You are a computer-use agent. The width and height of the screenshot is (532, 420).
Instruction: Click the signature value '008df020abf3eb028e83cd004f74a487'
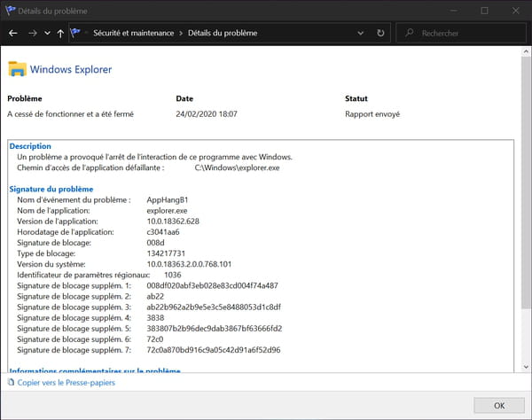(x=213, y=286)
